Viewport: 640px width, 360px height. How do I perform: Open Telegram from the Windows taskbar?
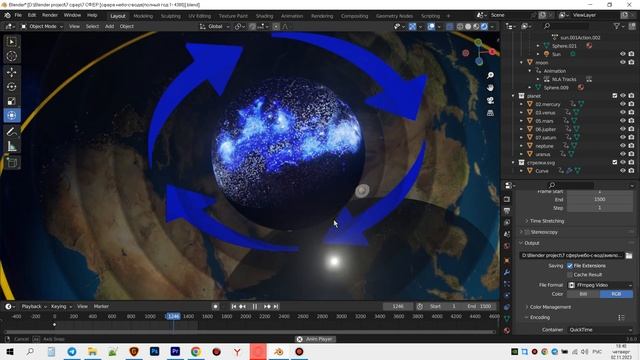pos(72,351)
